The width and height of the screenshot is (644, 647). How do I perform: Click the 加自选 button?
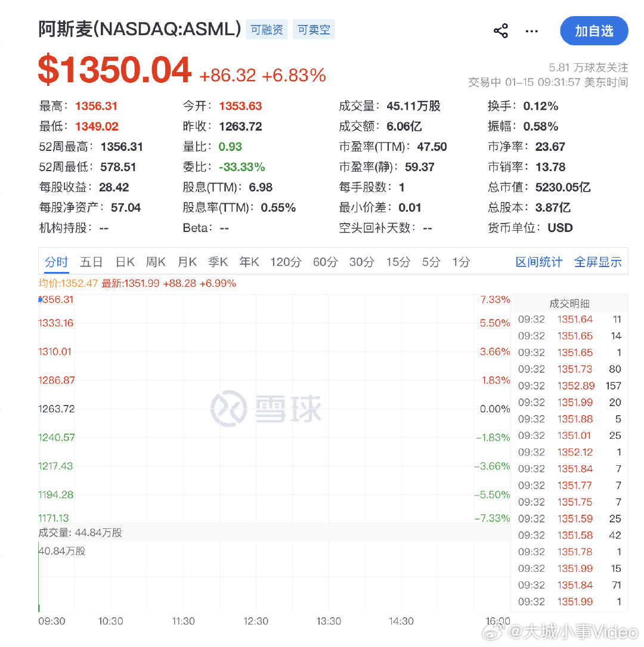(x=594, y=31)
